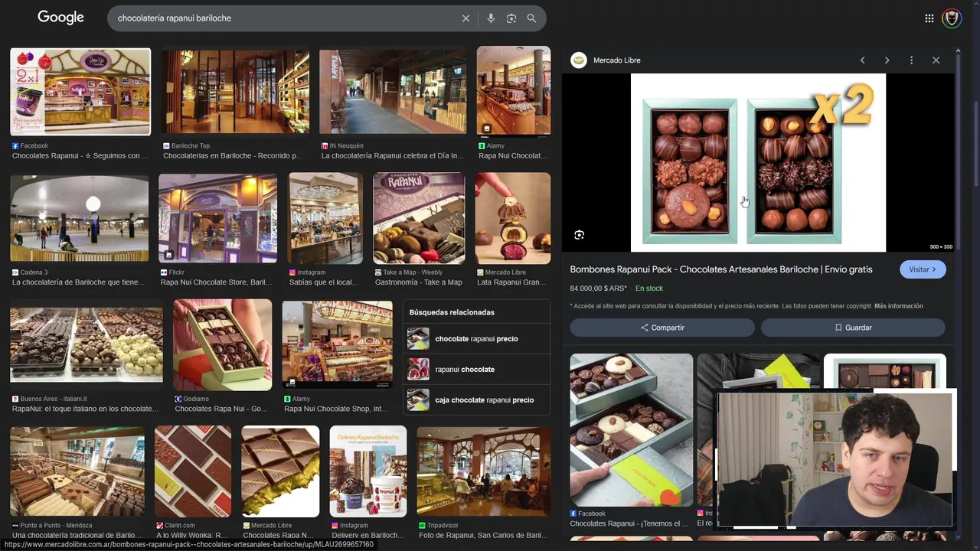Screen dimensions: 980x551
Task: Open IN Neuquén Rapanui result image
Action: (x=393, y=91)
